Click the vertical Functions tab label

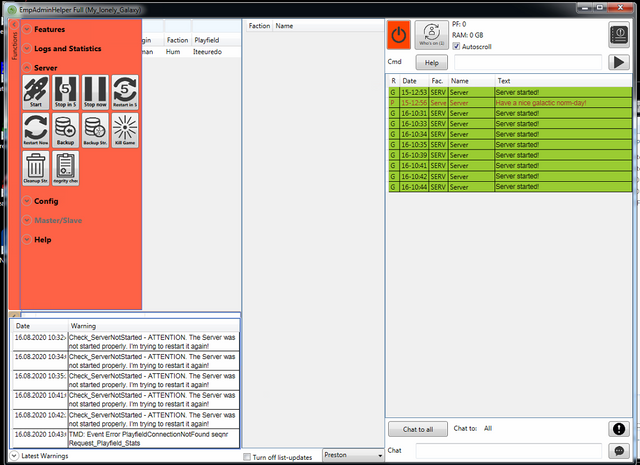pyautogui.click(x=14, y=46)
